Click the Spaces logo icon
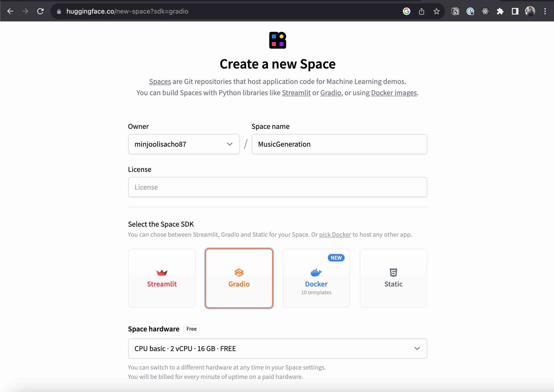 [277, 40]
